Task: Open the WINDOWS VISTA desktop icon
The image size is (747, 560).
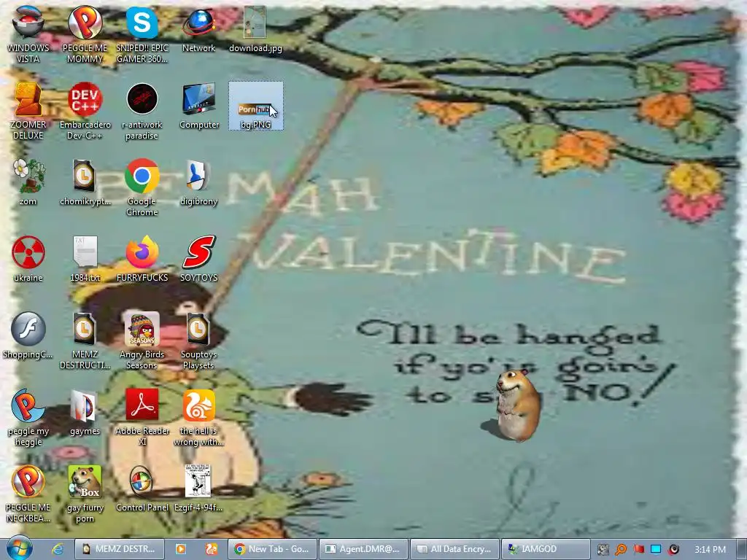Action: pyautogui.click(x=28, y=34)
